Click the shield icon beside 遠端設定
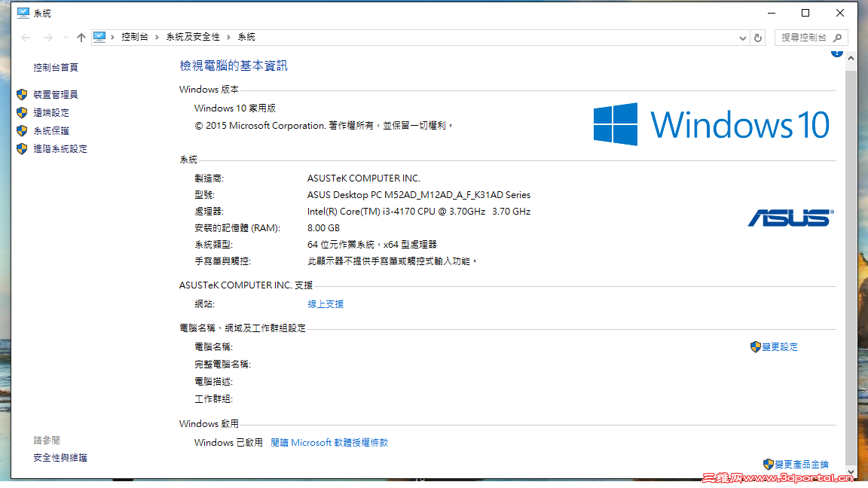 (22, 113)
